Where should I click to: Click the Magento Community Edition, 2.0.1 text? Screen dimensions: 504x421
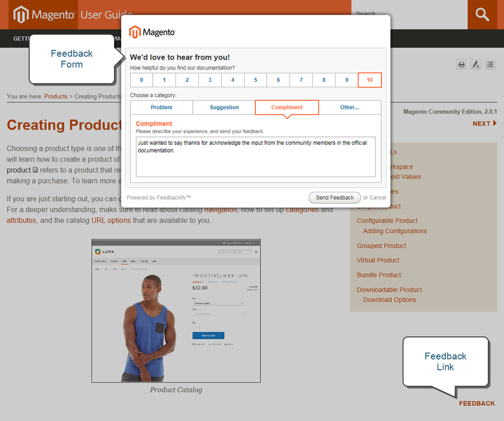[450, 112]
